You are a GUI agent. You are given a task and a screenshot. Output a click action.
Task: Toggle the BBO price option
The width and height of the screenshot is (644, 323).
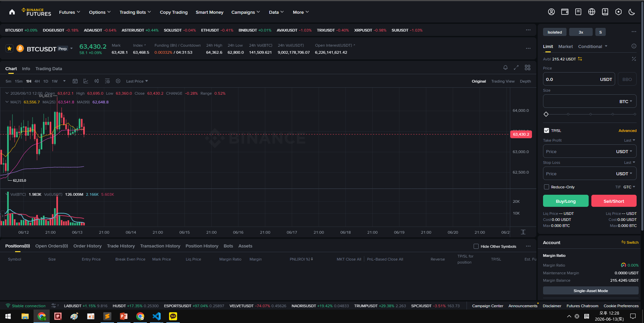[627, 79]
